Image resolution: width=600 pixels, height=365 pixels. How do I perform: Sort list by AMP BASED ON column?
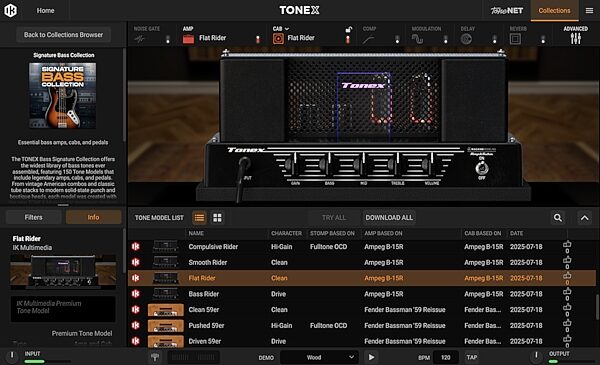pyautogui.click(x=383, y=233)
